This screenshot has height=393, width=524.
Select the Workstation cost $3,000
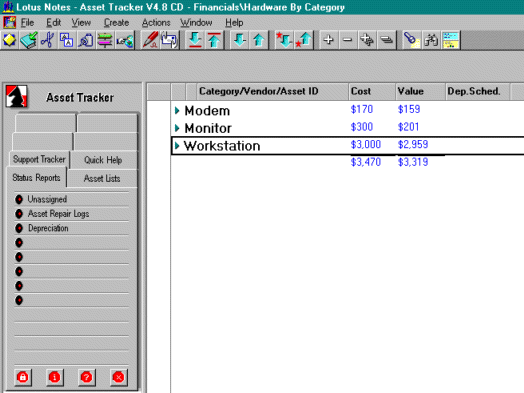click(366, 144)
